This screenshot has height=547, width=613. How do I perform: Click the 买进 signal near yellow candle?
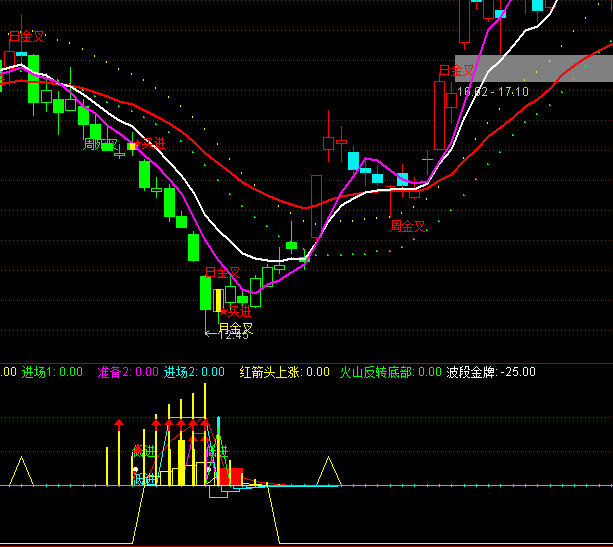pyautogui.click(x=234, y=312)
